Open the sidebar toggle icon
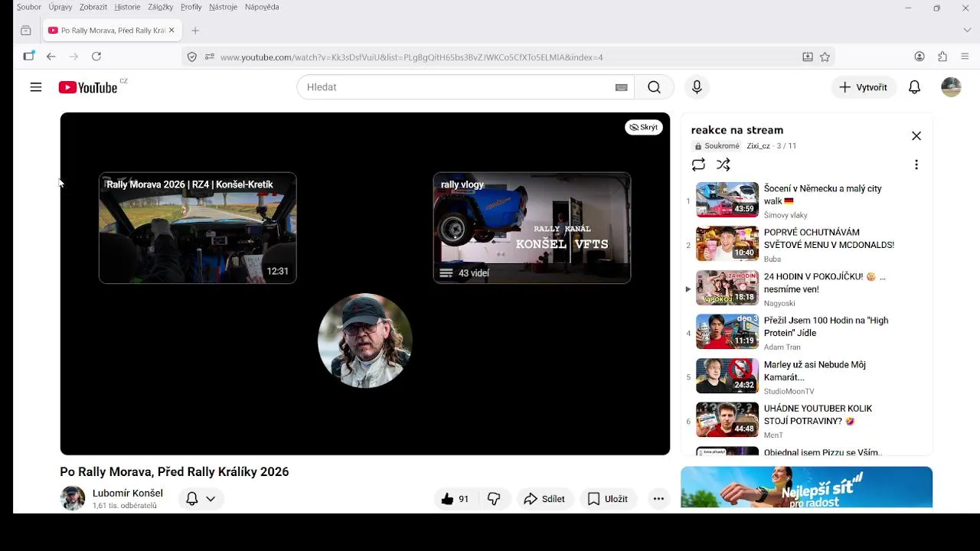This screenshot has height=551, width=980. [29, 57]
